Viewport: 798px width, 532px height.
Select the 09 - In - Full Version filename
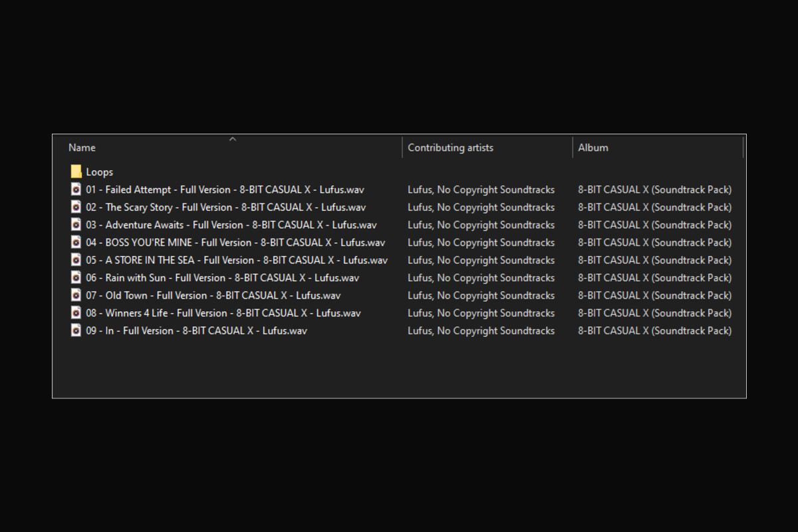pos(196,331)
